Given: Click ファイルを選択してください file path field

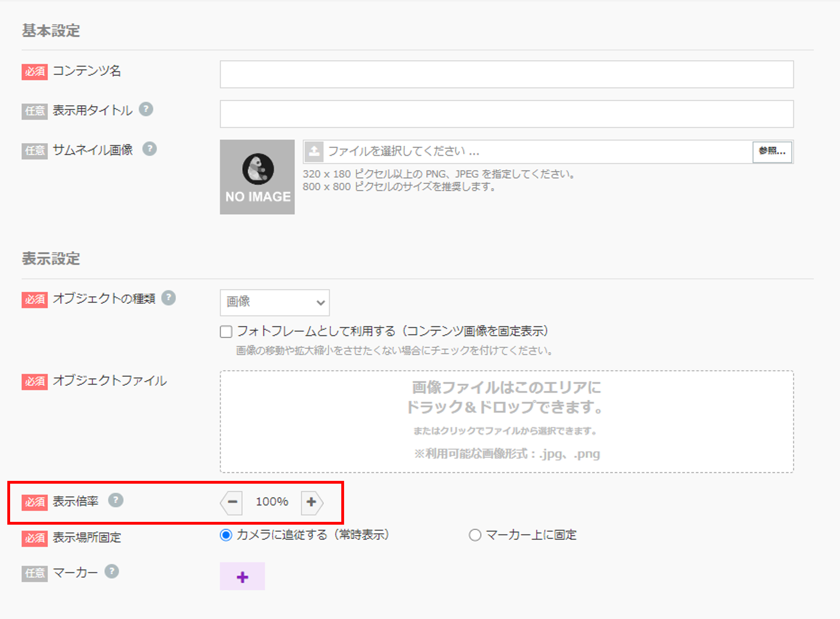Looking at the screenshot, I should tap(535, 151).
